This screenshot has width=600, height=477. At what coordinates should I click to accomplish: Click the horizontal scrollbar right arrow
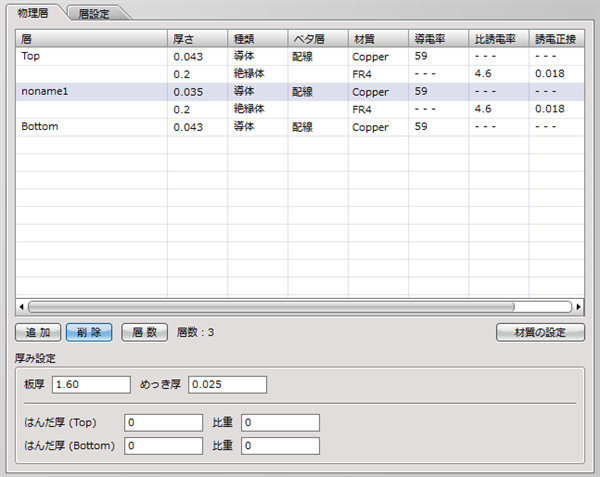tap(578, 307)
